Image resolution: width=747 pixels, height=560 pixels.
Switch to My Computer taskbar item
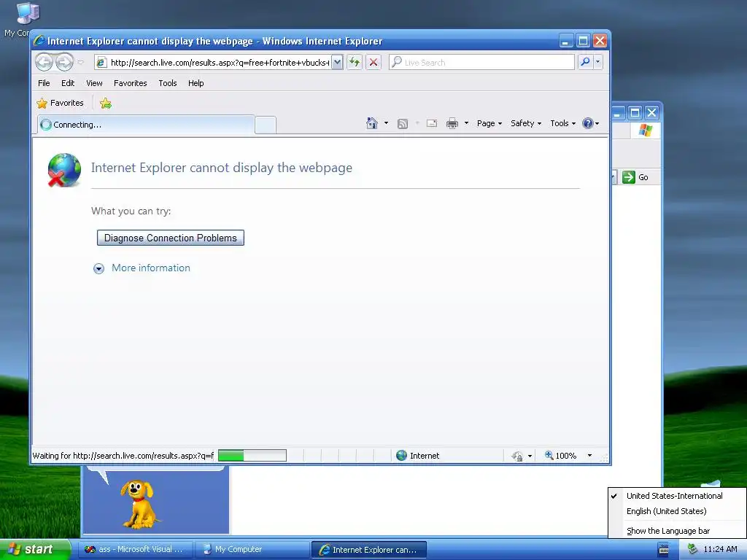(252, 550)
